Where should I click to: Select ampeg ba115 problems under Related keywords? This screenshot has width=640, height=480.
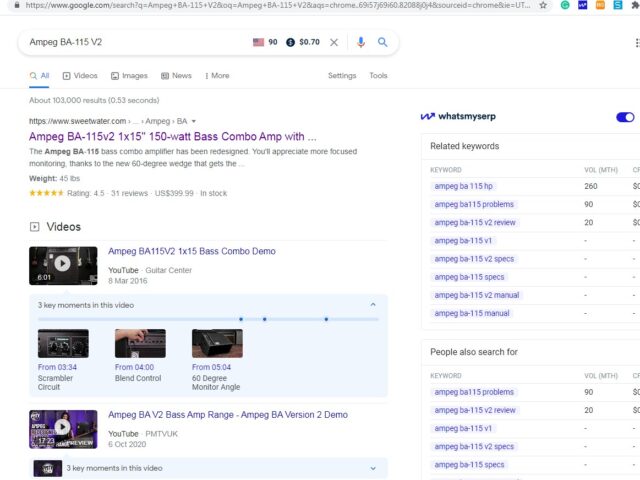coord(474,204)
